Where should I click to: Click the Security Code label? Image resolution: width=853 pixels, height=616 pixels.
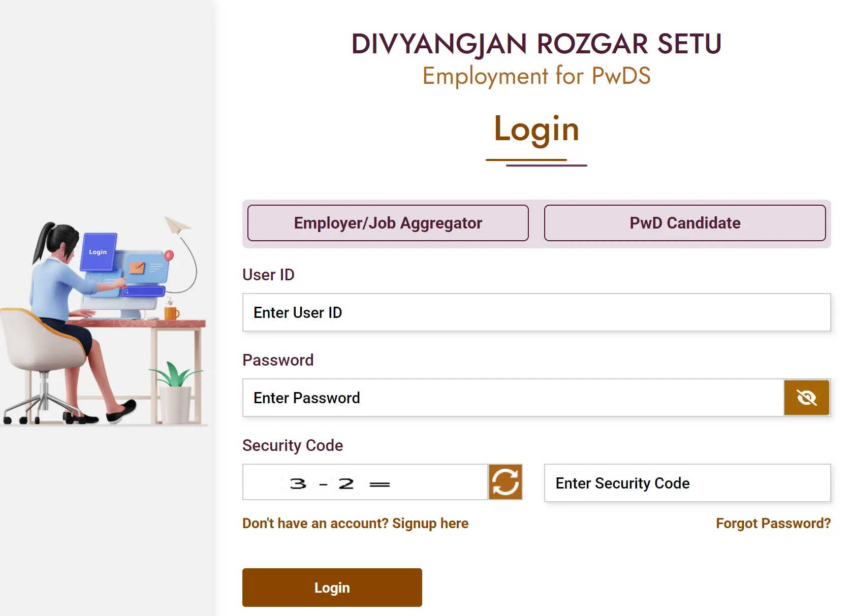click(293, 445)
